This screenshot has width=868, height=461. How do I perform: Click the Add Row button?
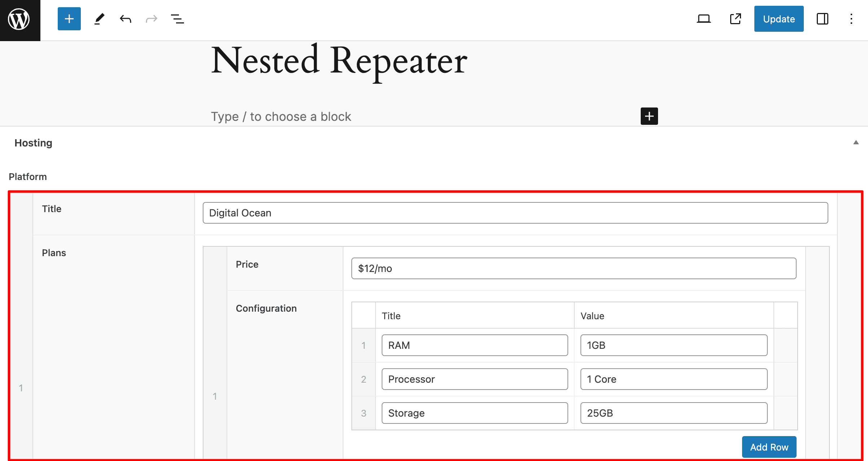click(769, 447)
